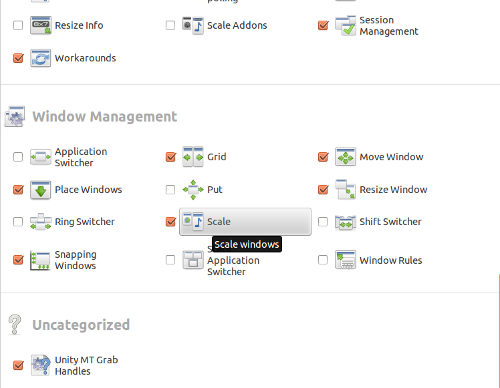Open Resize Window plugin settings label
This screenshot has width=500, height=388.
pyautogui.click(x=393, y=190)
